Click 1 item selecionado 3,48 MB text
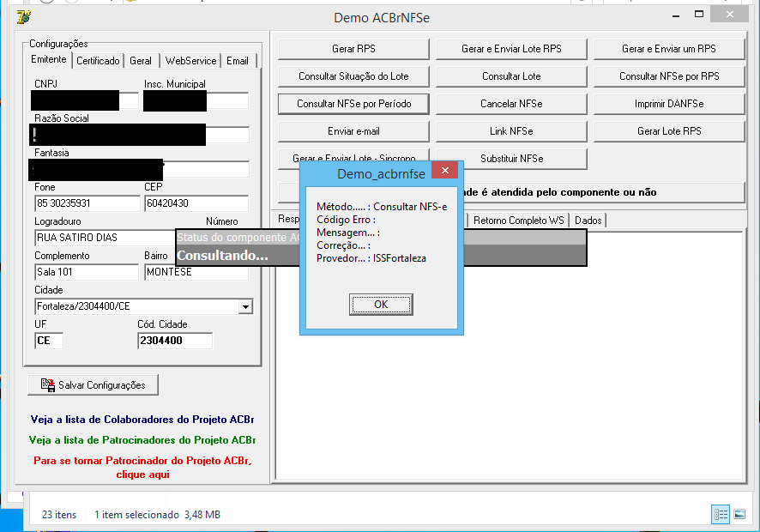The image size is (760, 532). click(x=157, y=515)
